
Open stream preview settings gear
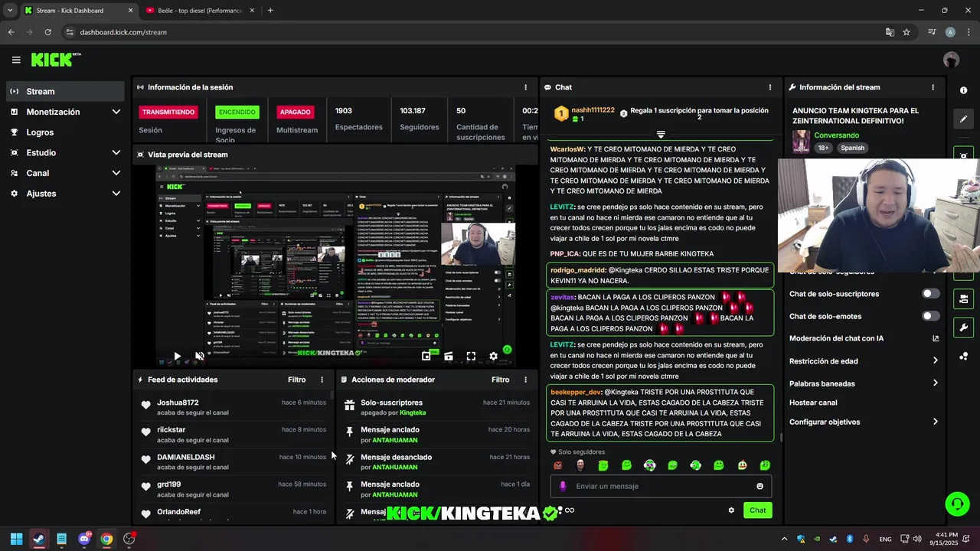(493, 356)
